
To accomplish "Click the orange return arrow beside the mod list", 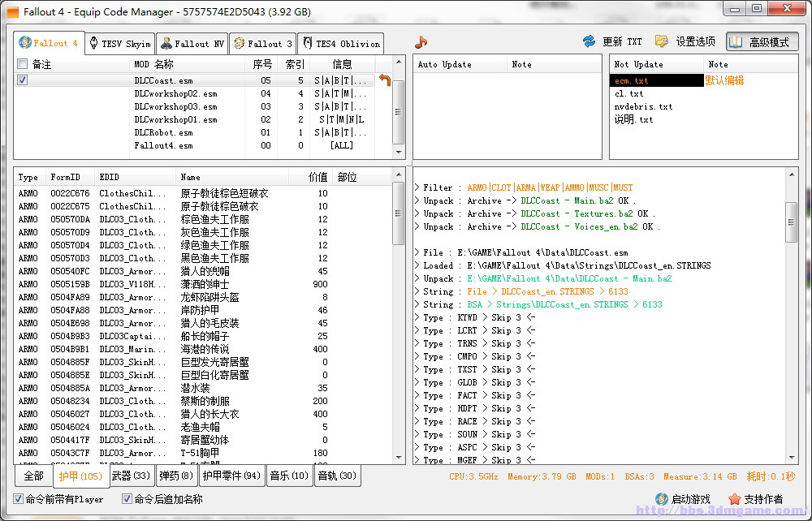I will pos(385,80).
